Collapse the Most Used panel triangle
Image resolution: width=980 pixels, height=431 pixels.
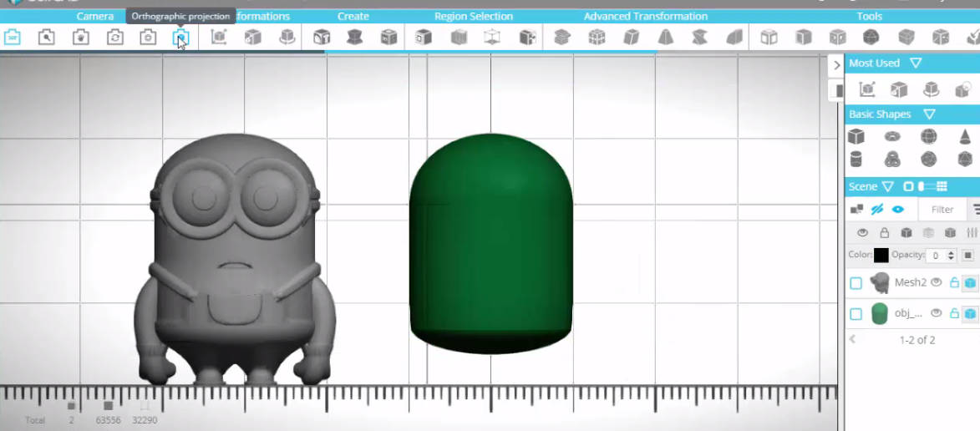click(916, 63)
